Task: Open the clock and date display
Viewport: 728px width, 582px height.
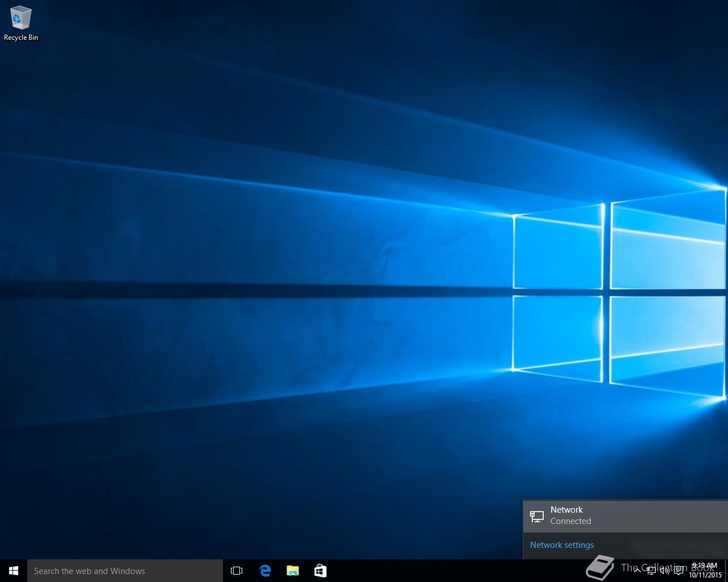Action: (x=705, y=571)
